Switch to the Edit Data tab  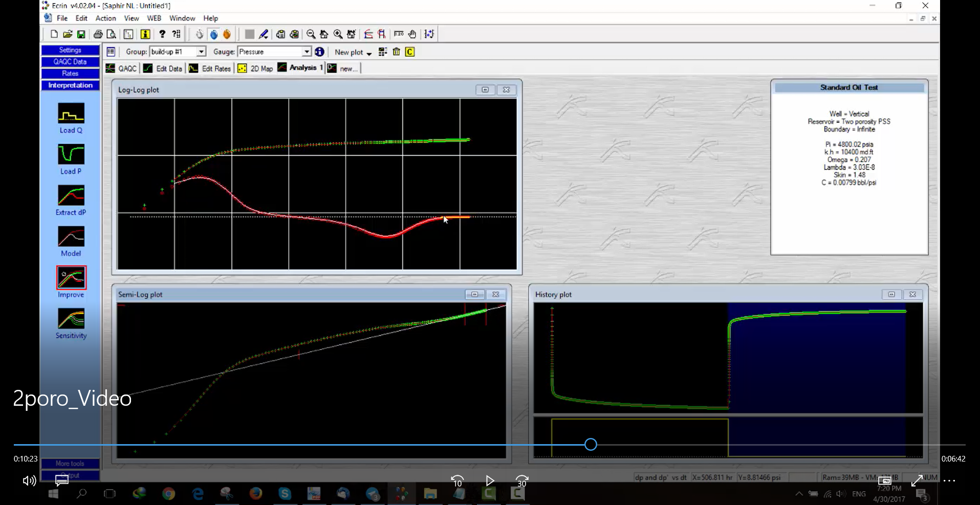[x=163, y=68]
